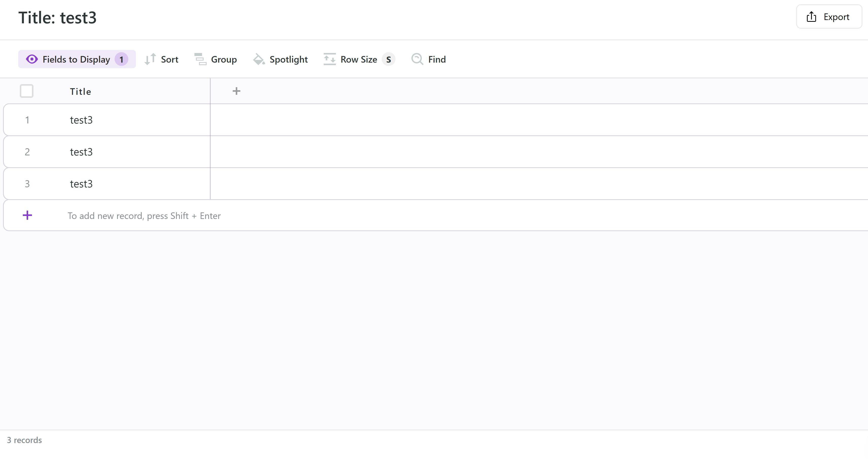Click the eye icon in Fields to Display
868x459 pixels.
32,59
